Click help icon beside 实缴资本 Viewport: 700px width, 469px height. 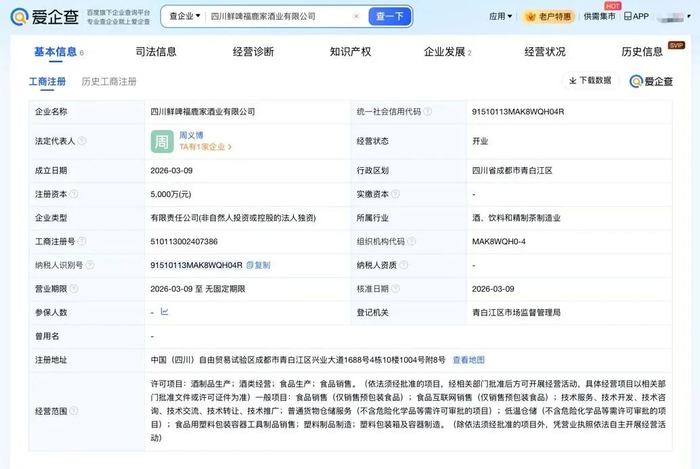coord(395,194)
